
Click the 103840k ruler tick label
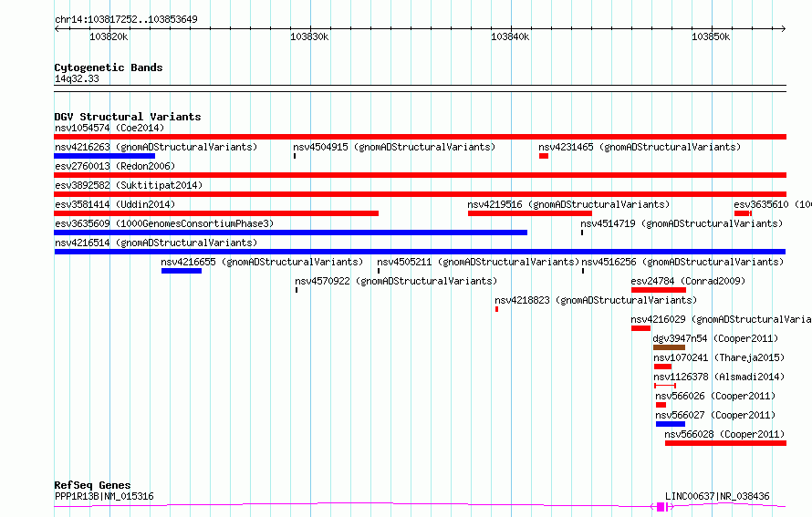coord(510,36)
